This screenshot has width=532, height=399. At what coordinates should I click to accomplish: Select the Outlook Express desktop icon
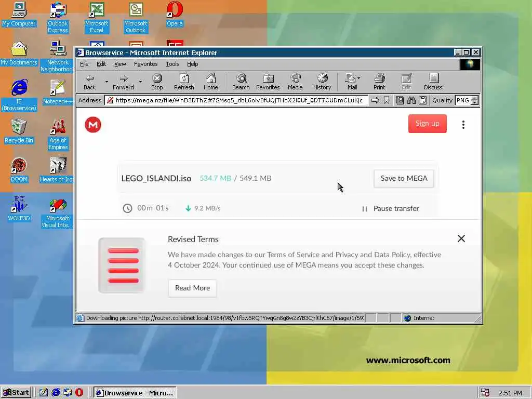coord(58,18)
